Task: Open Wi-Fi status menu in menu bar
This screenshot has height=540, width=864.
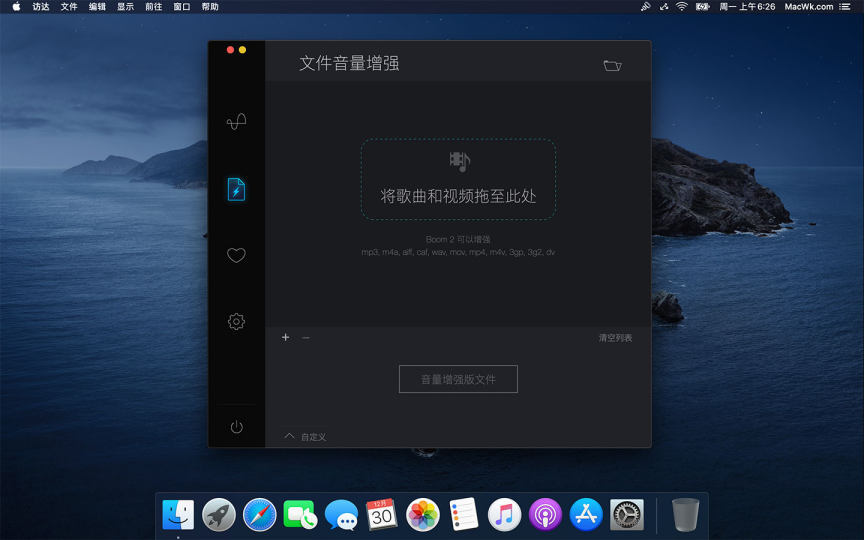Action: (x=681, y=7)
